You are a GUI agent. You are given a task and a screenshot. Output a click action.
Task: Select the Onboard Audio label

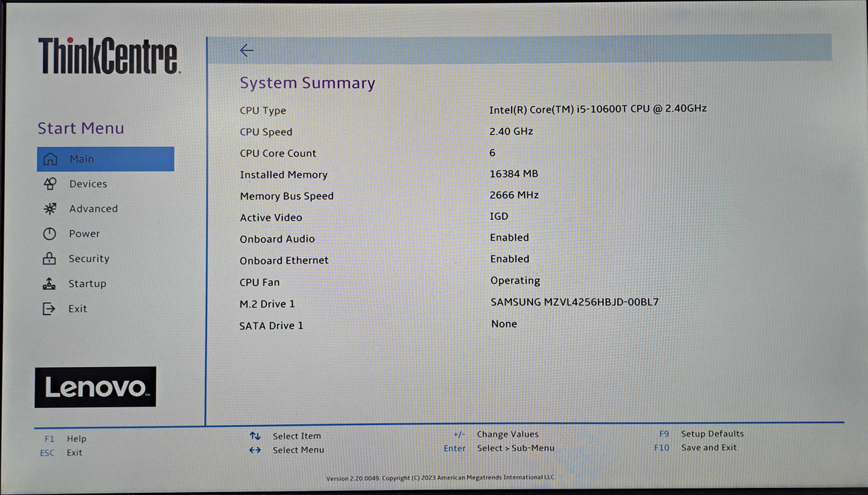coord(277,239)
